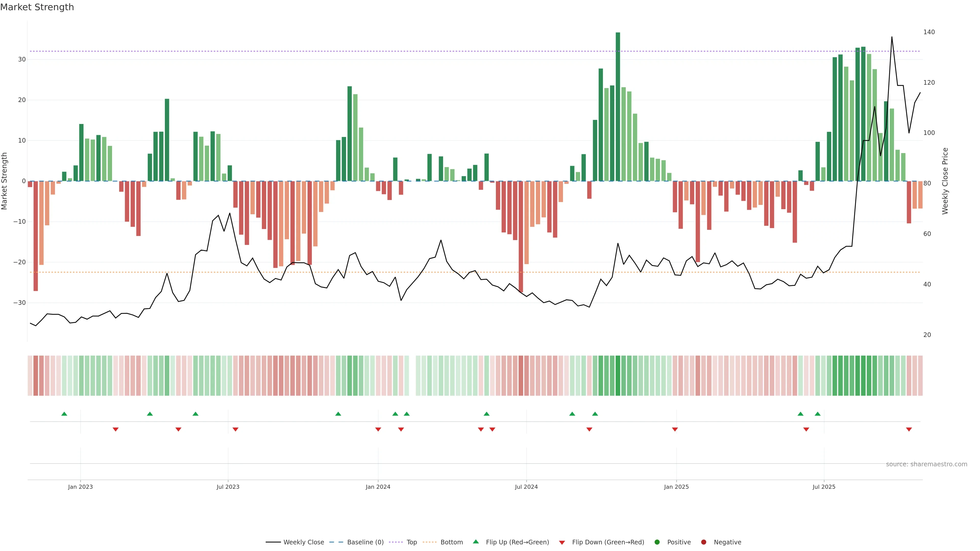This screenshot has height=551, width=980.
Task: Click the Market Strength chart title
Action: 37,7
